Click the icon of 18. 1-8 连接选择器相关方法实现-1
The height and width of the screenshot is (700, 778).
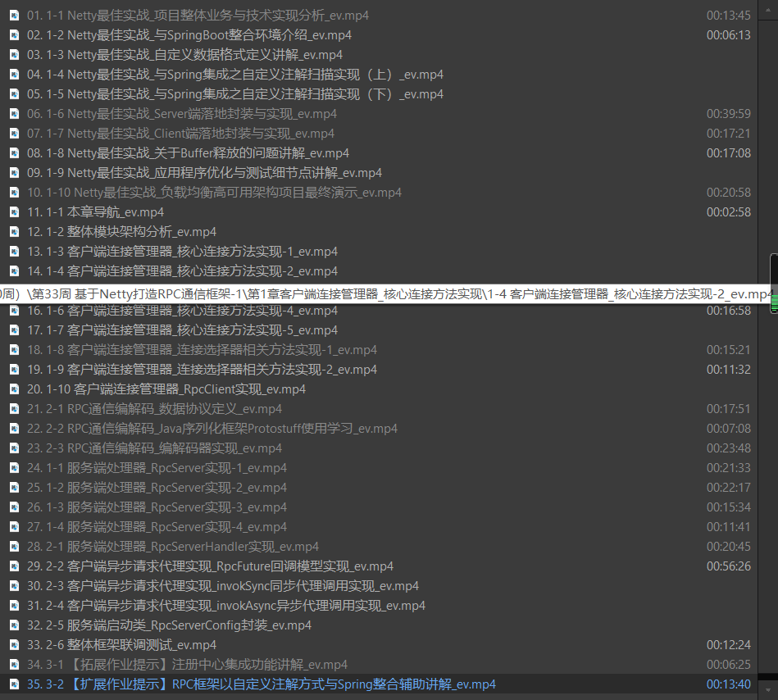pyautogui.click(x=15, y=350)
